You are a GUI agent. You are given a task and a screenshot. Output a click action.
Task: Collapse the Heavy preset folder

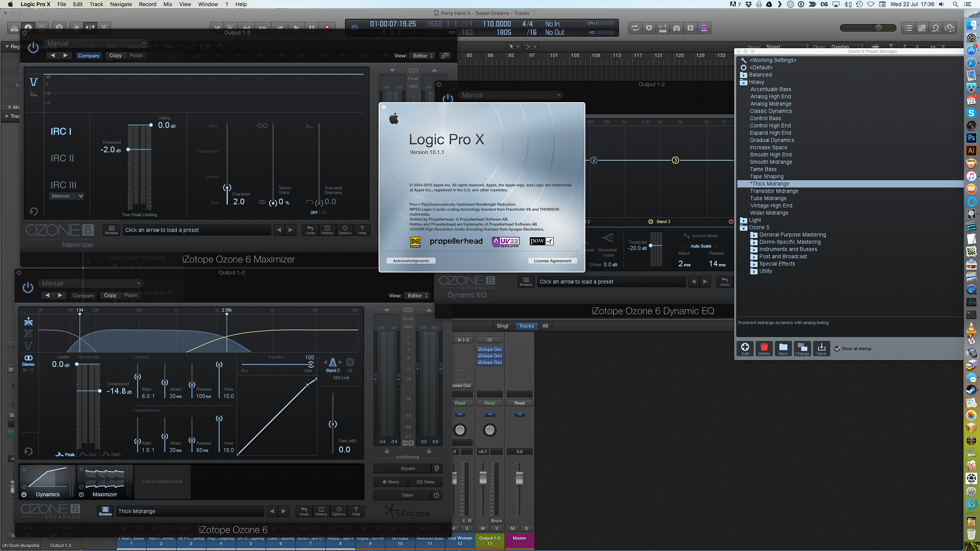pos(743,82)
